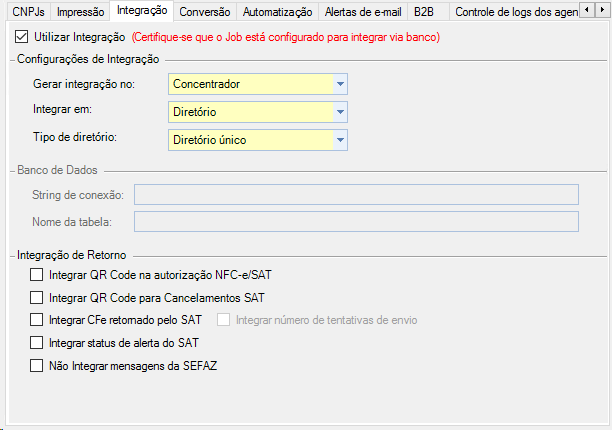This screenshot has width=612, height=430.
Task: Switch to the Impressão tab
Action: point(81,12)
